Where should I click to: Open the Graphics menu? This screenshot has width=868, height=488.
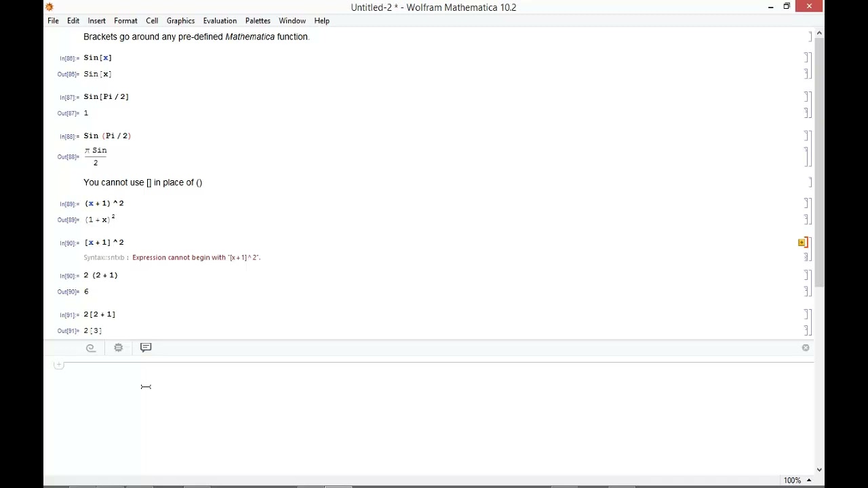[x=180, y=20]
